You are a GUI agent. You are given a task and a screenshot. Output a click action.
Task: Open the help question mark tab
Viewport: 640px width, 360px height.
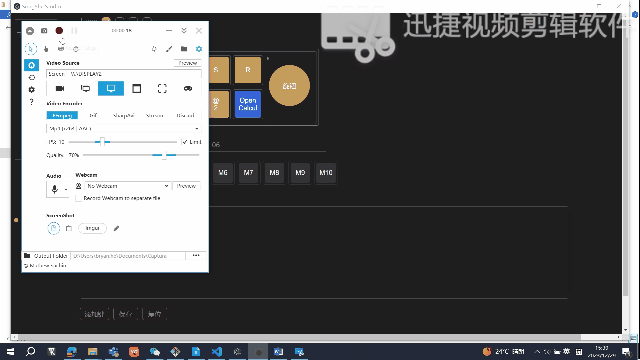pyautogui.click(x=31, y=102)
